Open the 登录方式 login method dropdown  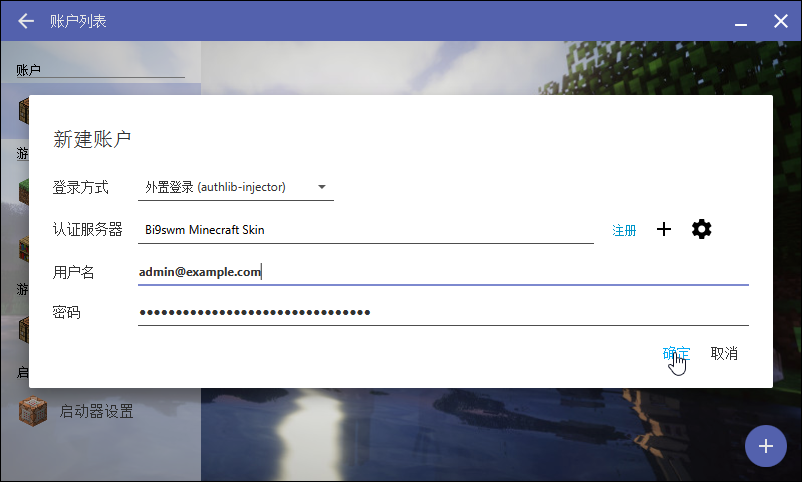(236, 187)
